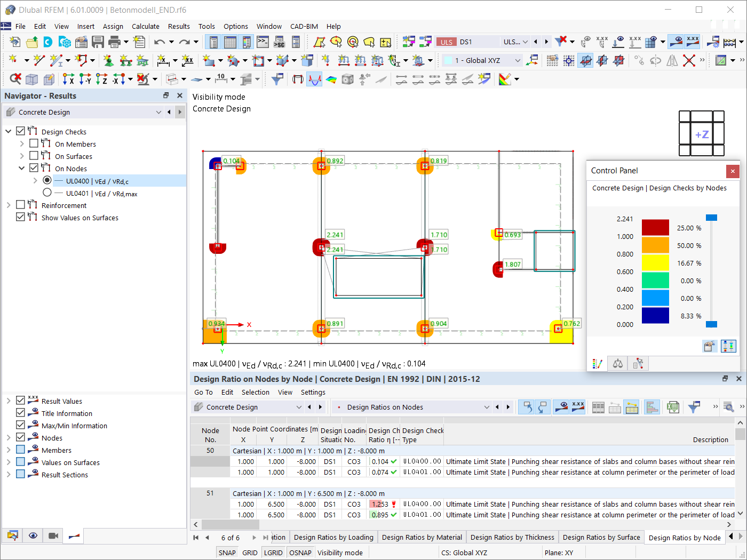Click the view direction X axis icon
This screenshot has width=747, height=560.
[68, 79]
